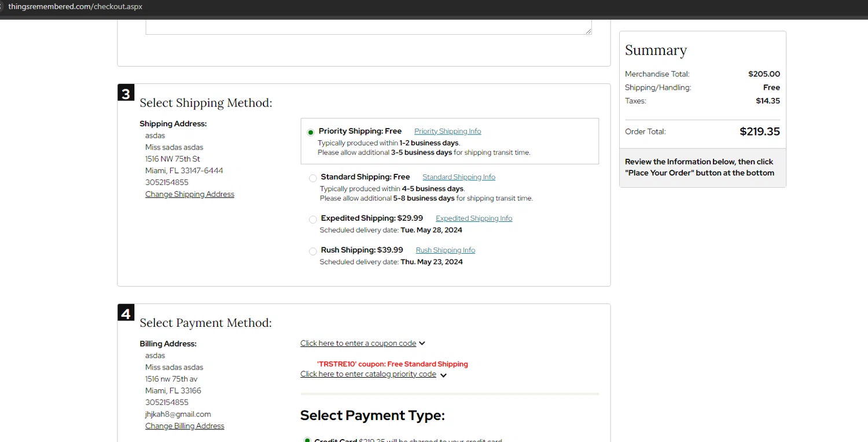Open the Standard Shipping Info link
Screen dimensions: 868x442
point(458,177)
